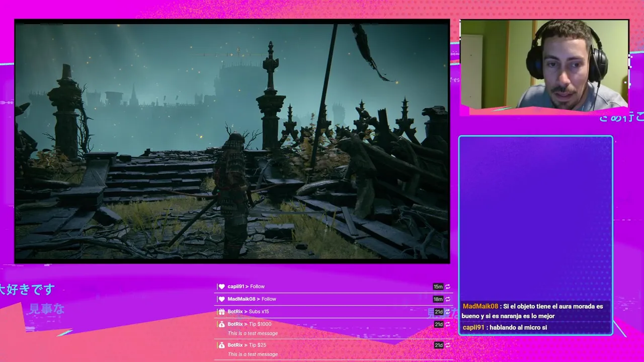This screenshot has height=362, width=644.
Task: Click the Elden Ring gameplay capture
Action: click(232, 141)
